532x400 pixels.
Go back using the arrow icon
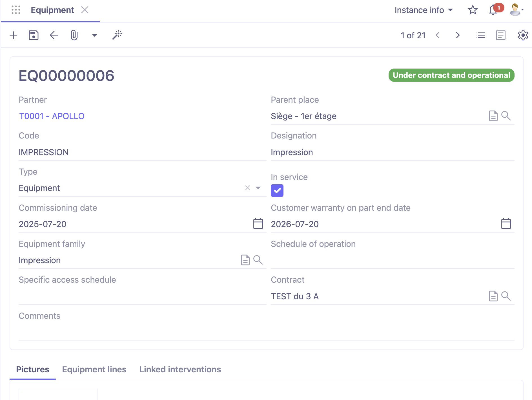coord(54,35)
